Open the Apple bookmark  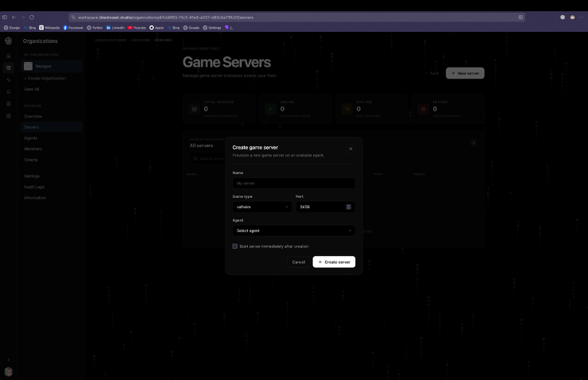click(x=157, y=28)
